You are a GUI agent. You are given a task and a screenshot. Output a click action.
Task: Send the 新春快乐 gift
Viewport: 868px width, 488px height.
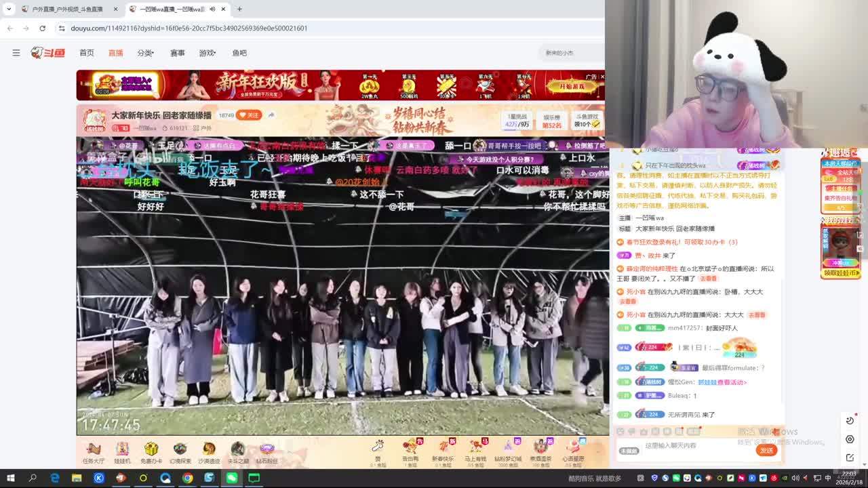click(x=443, y=447)
